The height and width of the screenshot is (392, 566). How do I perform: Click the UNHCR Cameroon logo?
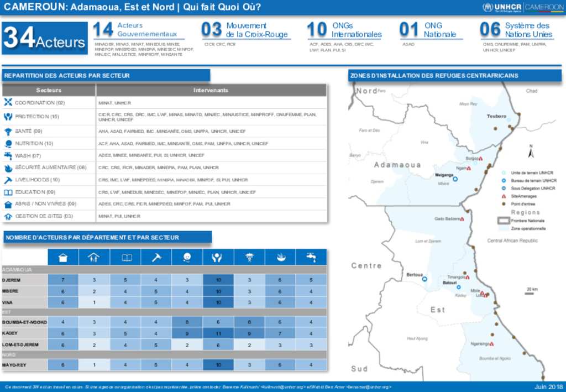pyautogui.click(x=522, y=7)
